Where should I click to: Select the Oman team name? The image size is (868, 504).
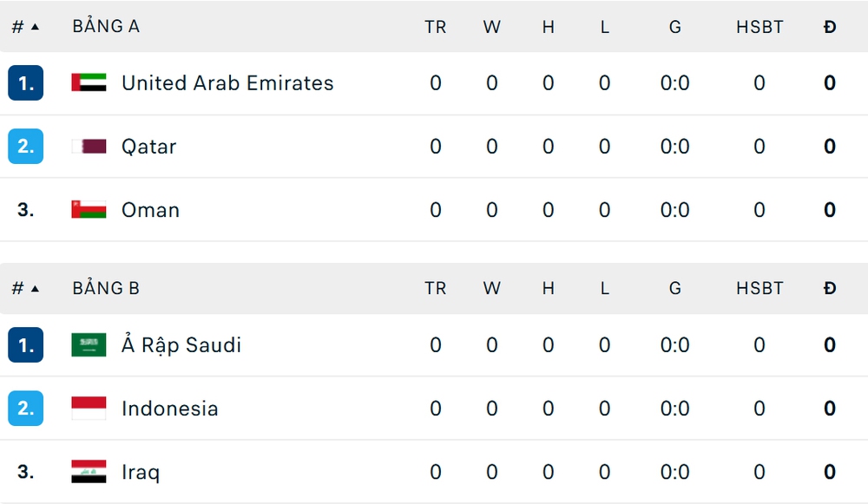pyautogui.click(x=150, y=210)
